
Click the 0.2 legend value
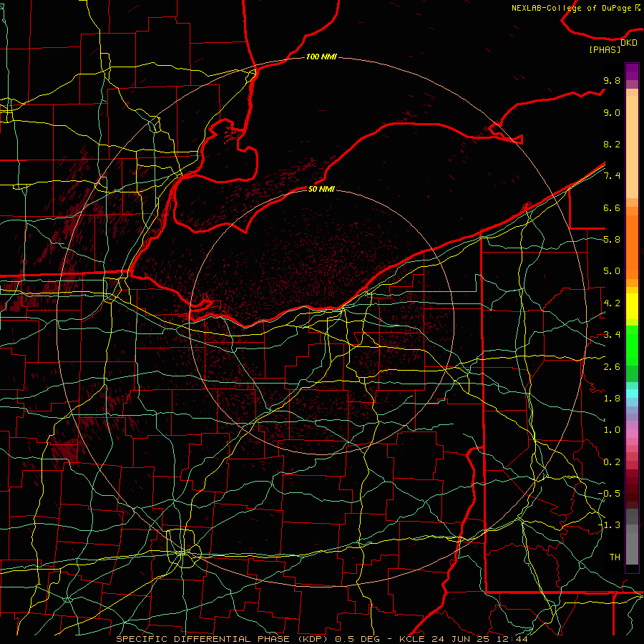[612, 462]
